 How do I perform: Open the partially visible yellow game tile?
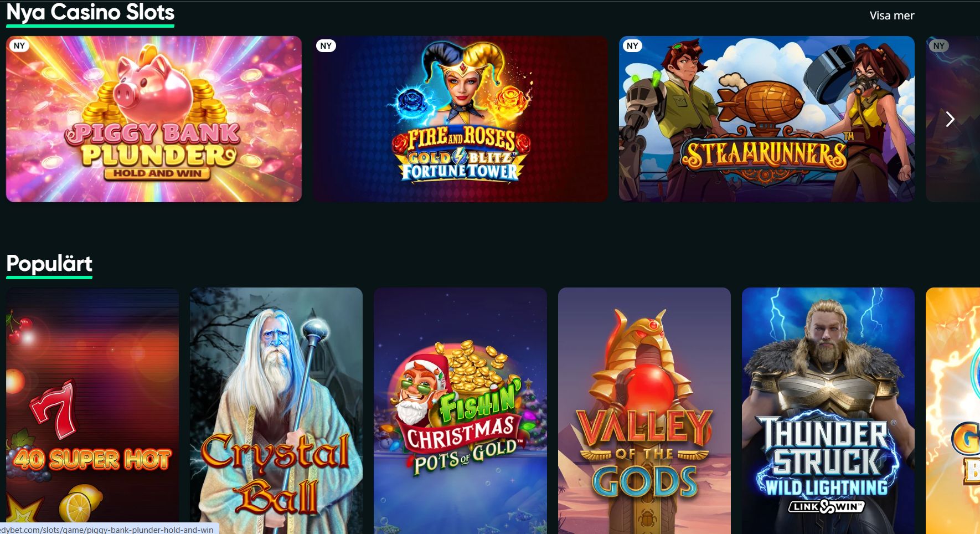click(x=953, y=410)
